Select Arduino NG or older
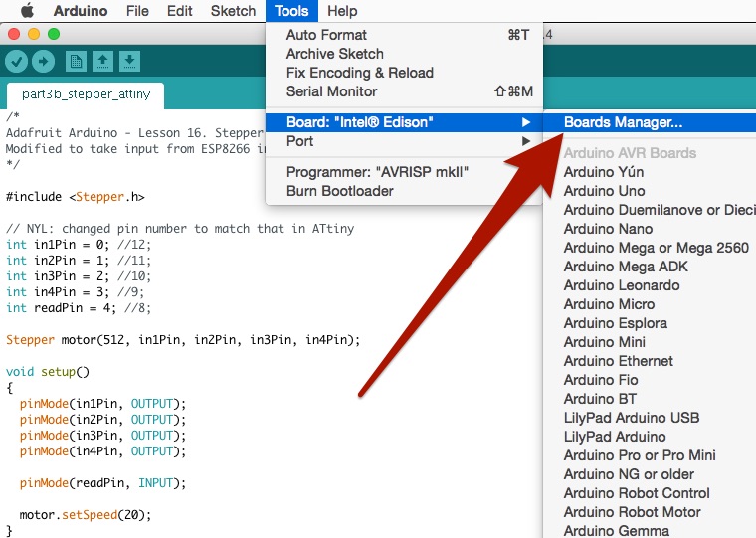The image size is (756, 538). (650, 474)
